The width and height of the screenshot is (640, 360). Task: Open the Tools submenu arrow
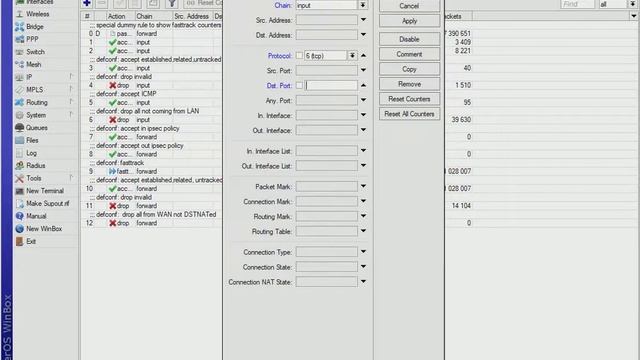click(71, 178)
